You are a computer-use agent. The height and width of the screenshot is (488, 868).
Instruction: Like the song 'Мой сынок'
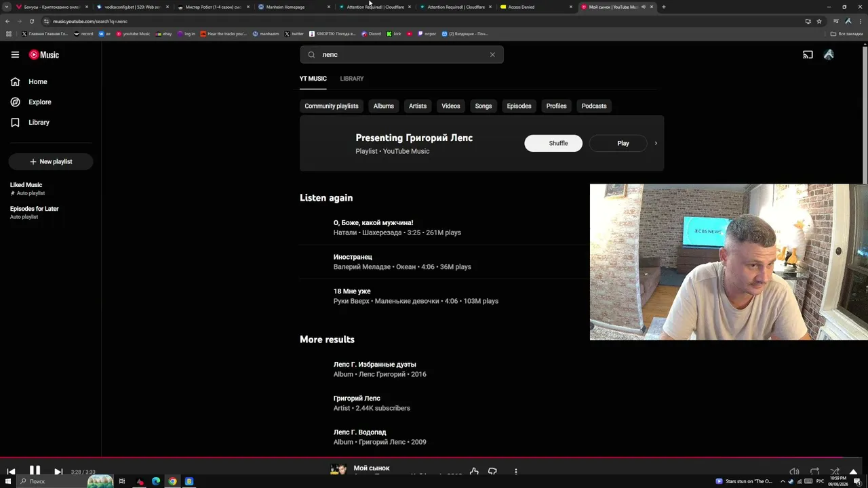(474, 472)
